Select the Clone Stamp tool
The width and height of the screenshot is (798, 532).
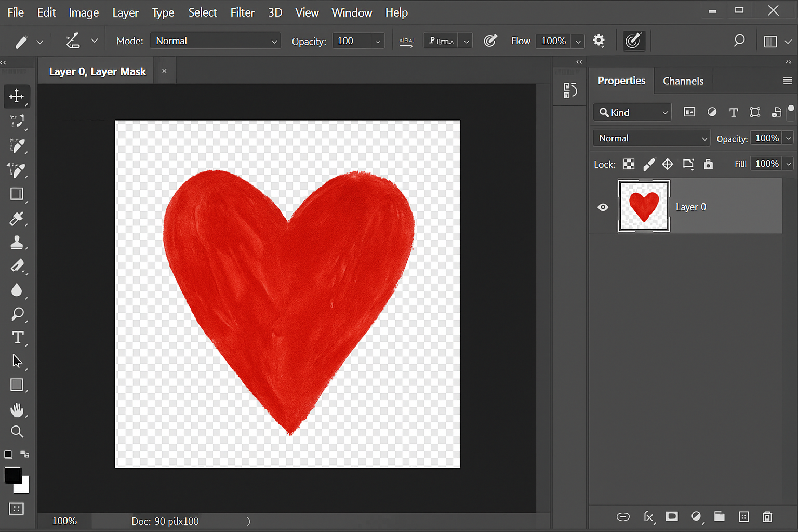(17, 243)
